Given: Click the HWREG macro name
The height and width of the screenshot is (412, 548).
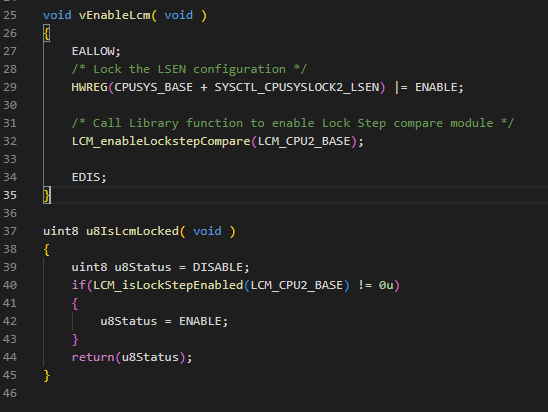Looking at the screenshot, I should tap(89, 87).
